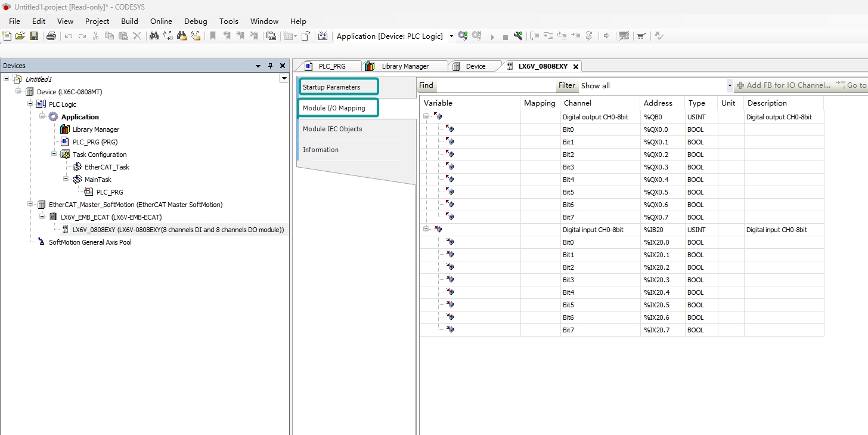Viewport: 868px width, 435px height.
Task: Collapse the Task Configuration tree node
Action: coord(54,155)
